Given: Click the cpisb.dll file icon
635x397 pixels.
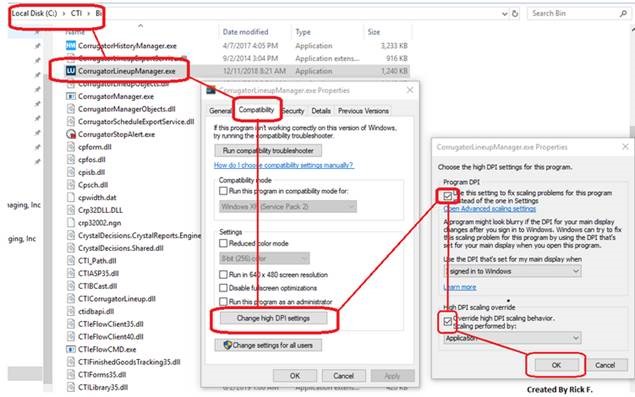Looking at the screenshot, I should 71,172.
